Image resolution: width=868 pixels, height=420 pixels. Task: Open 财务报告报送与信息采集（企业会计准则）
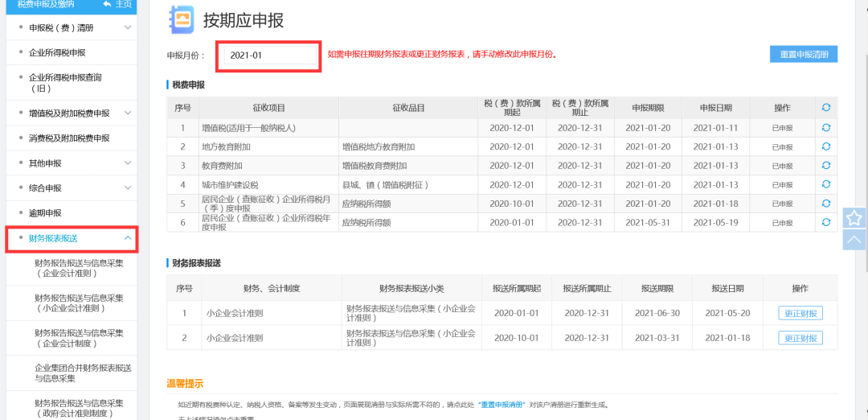click(79, 268)
